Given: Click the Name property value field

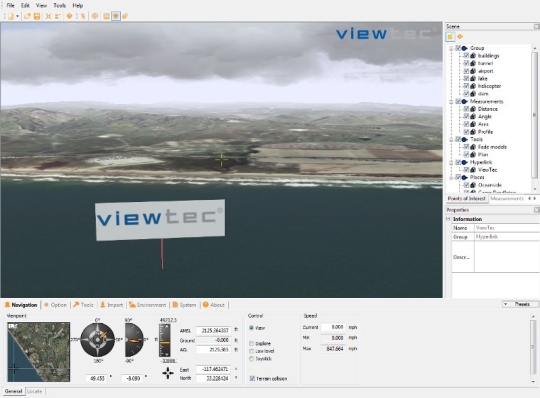Looking at the screenshot, I should tap(507, 228).
